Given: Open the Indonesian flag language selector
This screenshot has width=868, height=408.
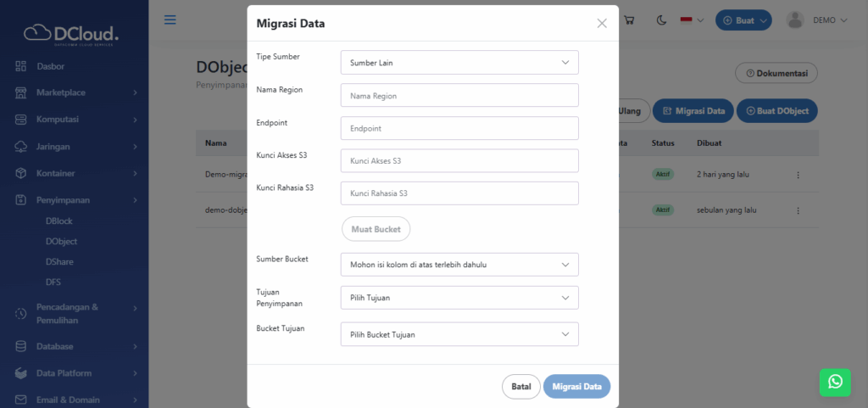Looking at the screenshot, I should 693,20.
